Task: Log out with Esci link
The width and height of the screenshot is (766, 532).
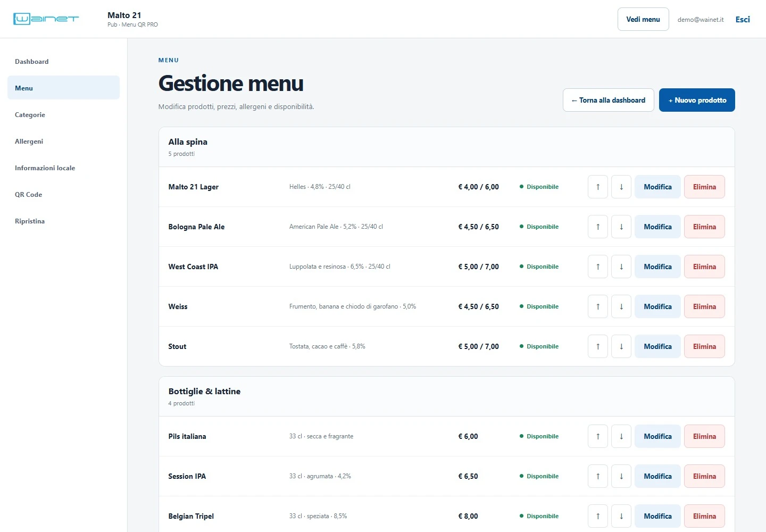Action: coord(743,19)
